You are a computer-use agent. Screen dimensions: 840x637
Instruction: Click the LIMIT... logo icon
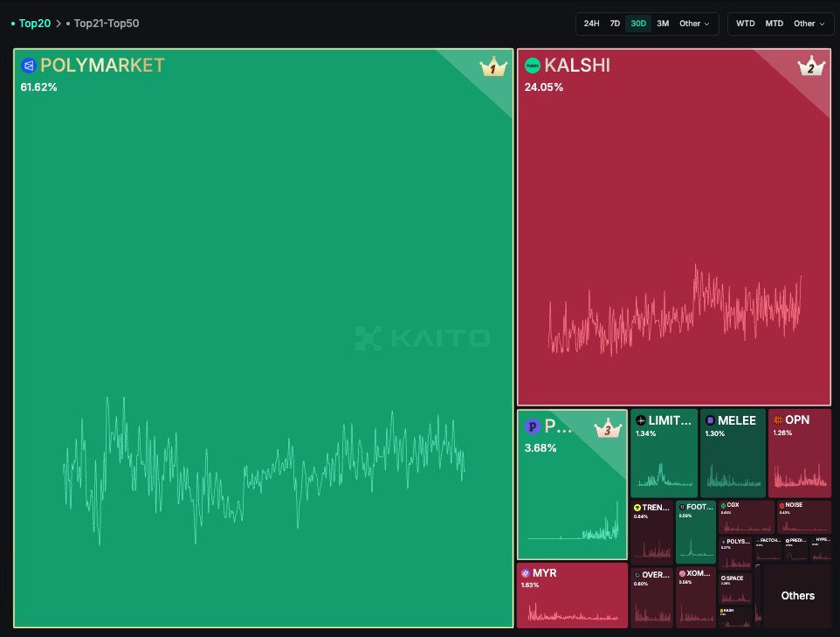641,420
